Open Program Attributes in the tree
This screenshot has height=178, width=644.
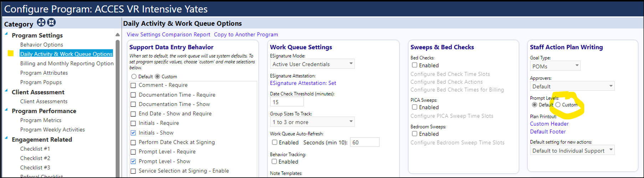tap(44, 73)
